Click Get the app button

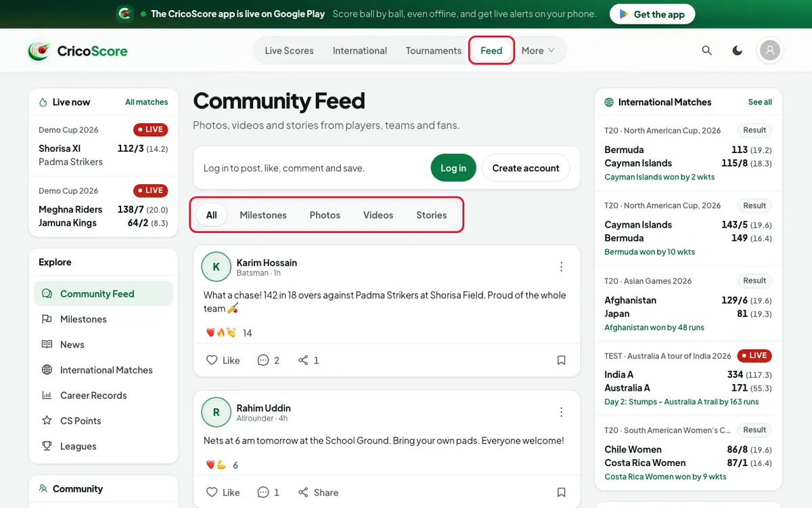(652, 14)
